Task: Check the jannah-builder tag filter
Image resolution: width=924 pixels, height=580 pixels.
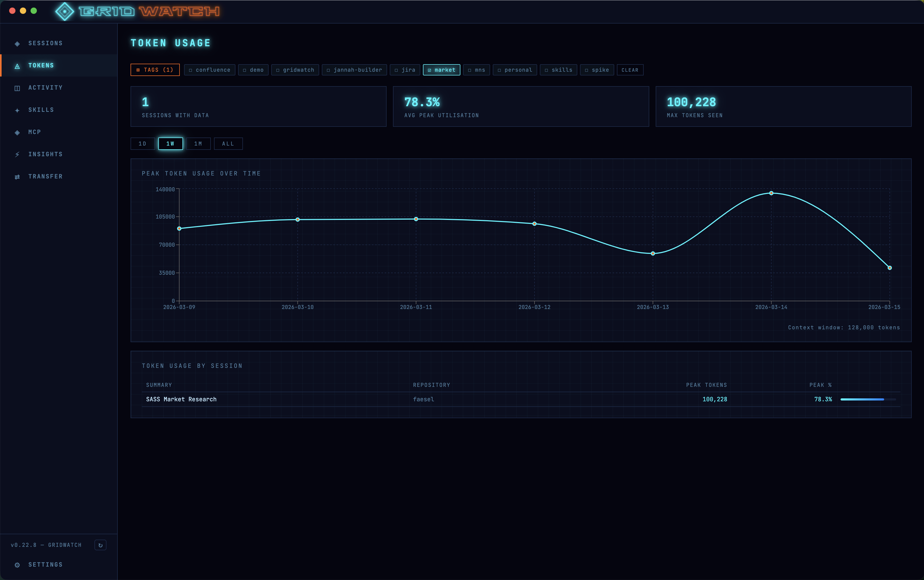Action: 354,70
